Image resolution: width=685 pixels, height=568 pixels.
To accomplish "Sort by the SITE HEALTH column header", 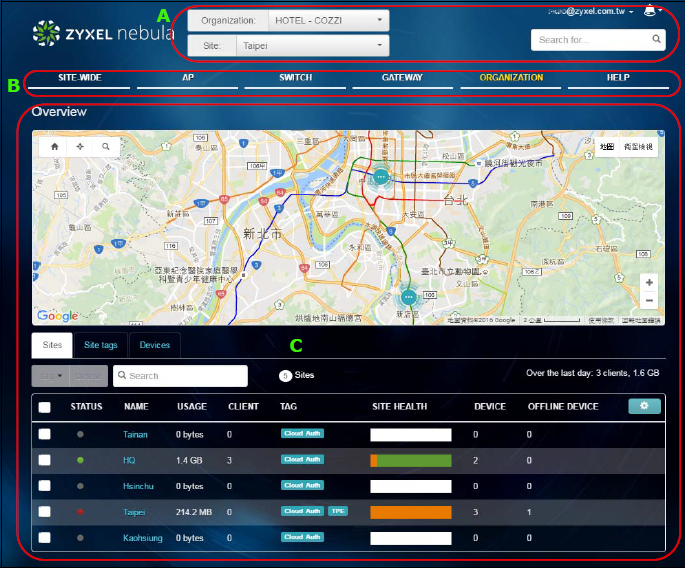I will tap(400, 407).
